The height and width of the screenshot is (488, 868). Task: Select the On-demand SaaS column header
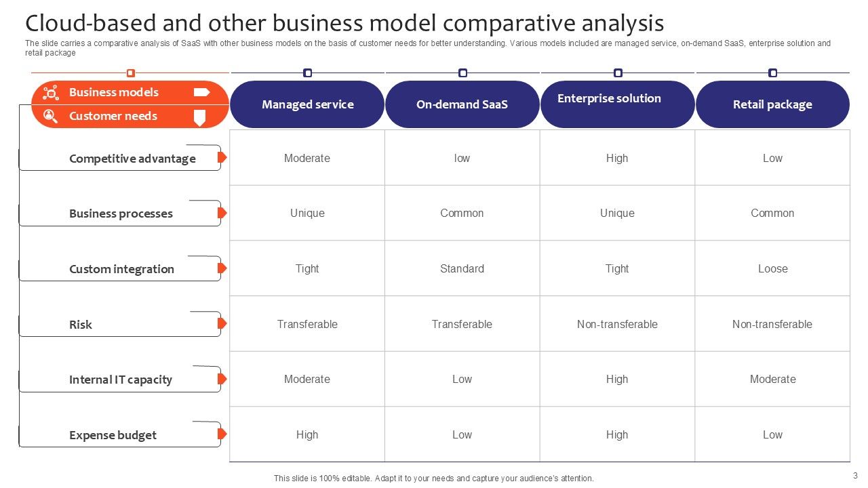[x=462, y=104]
